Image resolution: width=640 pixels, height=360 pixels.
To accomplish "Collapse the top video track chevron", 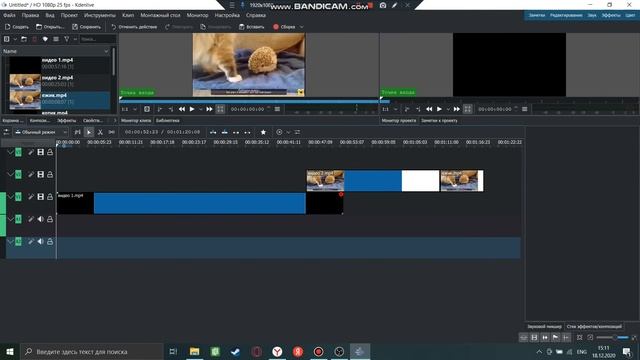I will tap(10, 152).
